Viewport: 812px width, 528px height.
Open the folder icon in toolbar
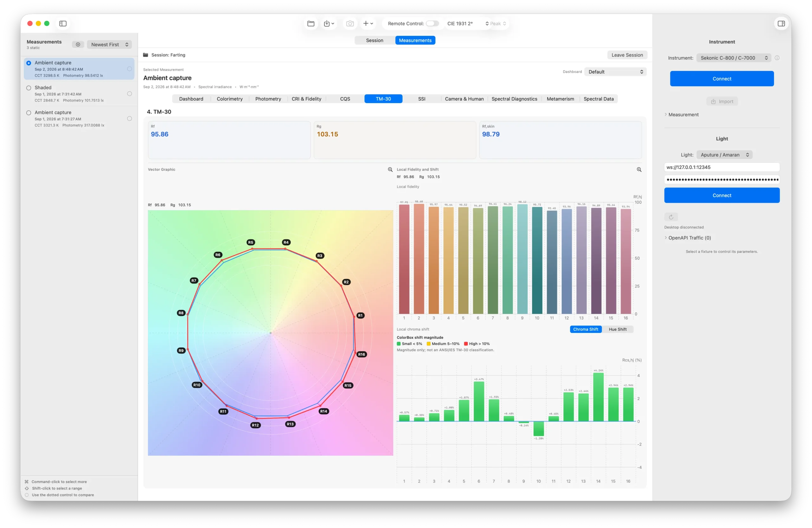(311, 23)
